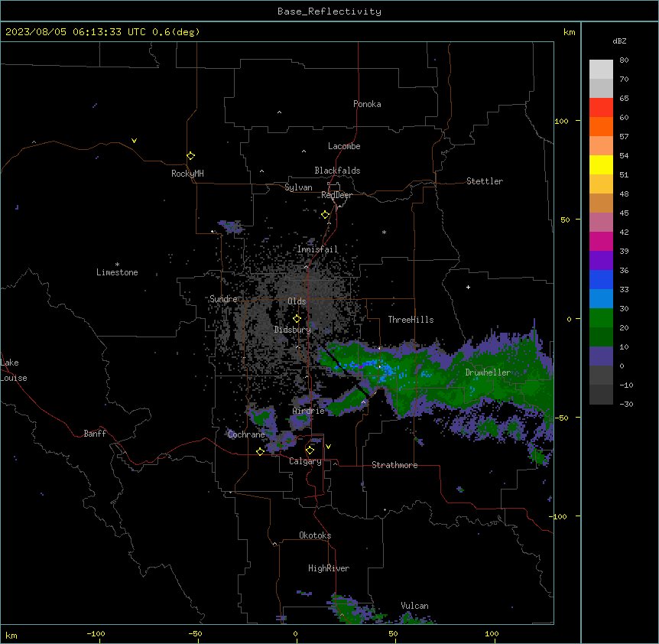The width and height of the screenshot is (659, 644).
Task: Click the Cochrane label
Action: coord(246,434)
